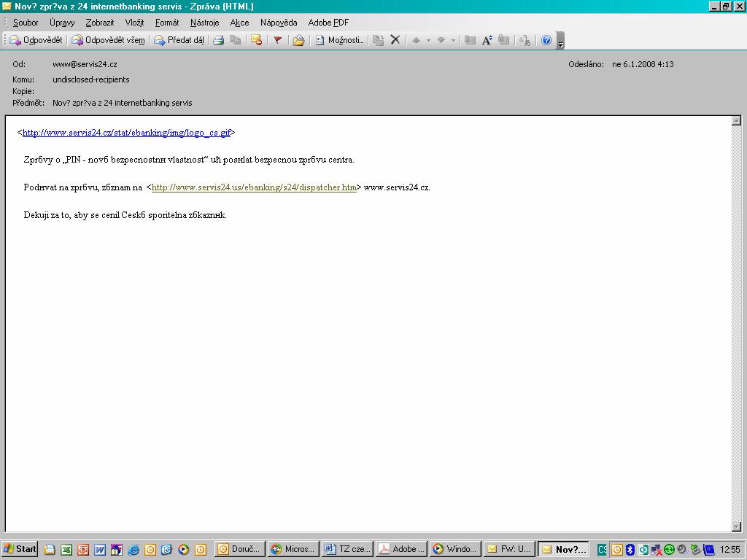This screenshot has height=560, width=747.
Task: Click the logo_cs.gif image link
Action: pos(126,133)
